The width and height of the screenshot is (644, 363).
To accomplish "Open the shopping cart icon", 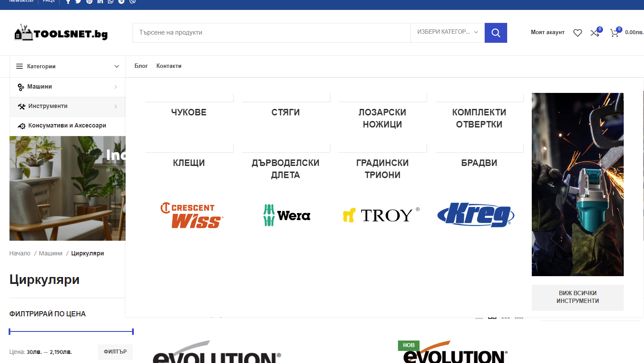I will [614, 33].
